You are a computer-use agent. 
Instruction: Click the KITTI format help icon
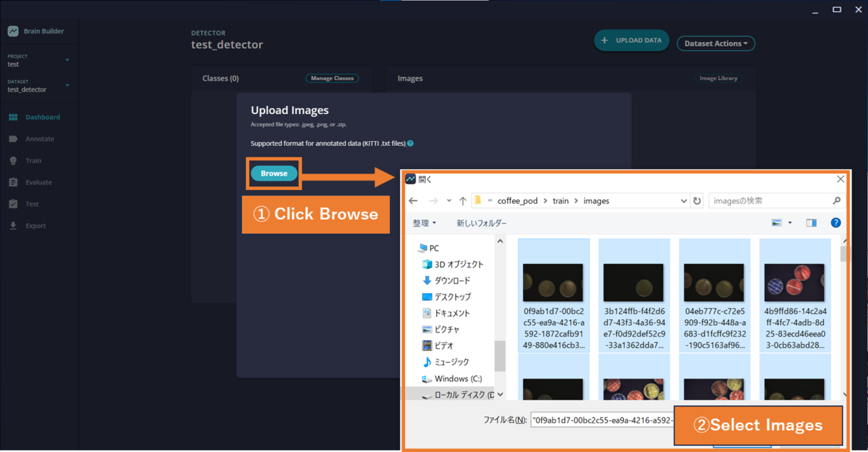pos(410,143)
